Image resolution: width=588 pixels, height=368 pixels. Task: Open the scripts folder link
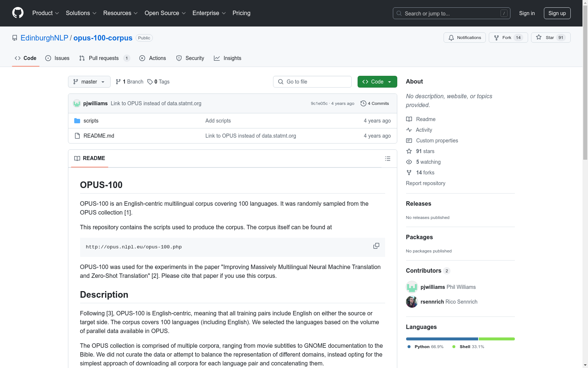click(x=91, y=121)
